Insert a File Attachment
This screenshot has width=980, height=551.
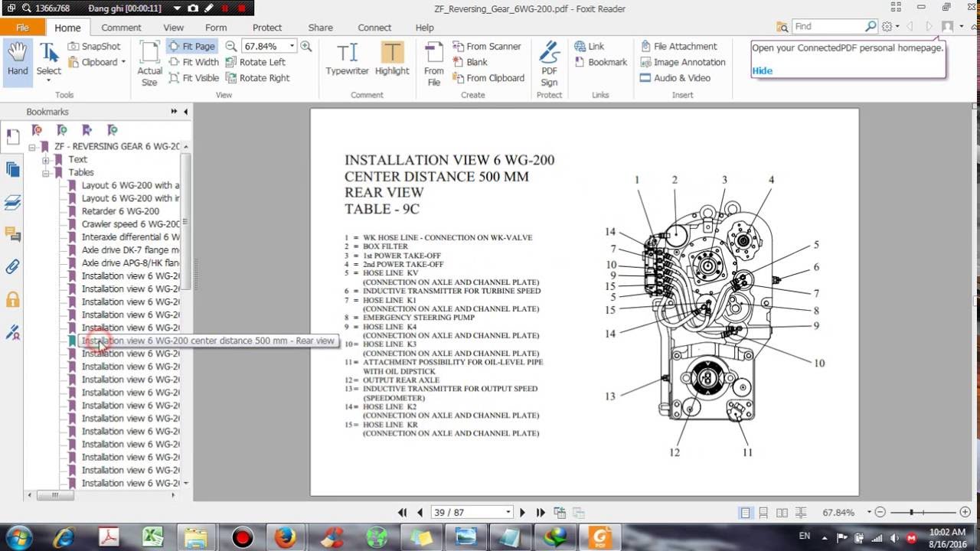click(x=678, y=47)
